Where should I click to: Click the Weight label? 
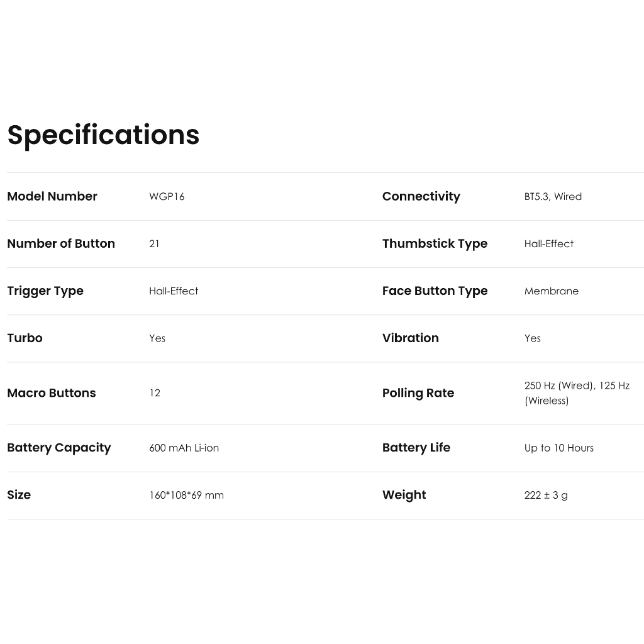tap(404, 495)
